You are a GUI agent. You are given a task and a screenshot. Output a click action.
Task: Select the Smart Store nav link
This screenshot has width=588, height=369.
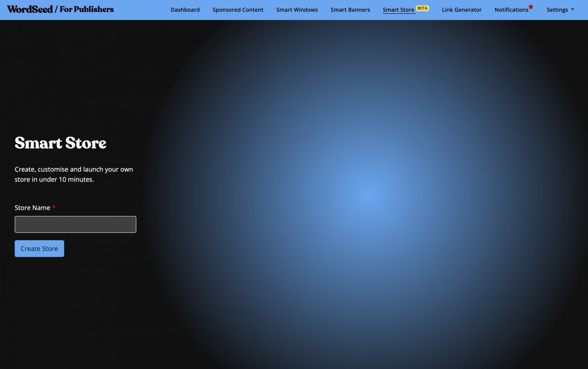pyautogui.click(x=398, y=10)
